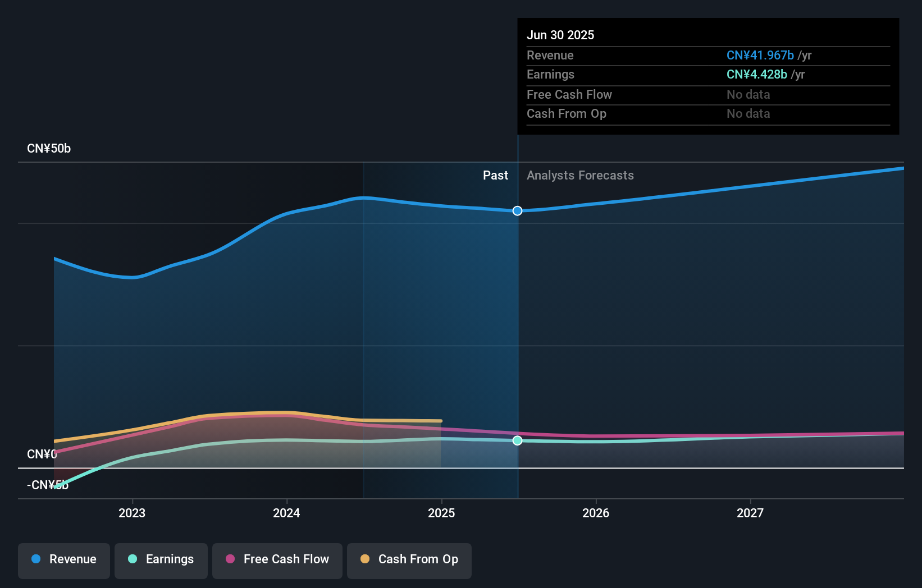Click the 2027 axis label
This screenshot has width=922, height=588.
751,513
